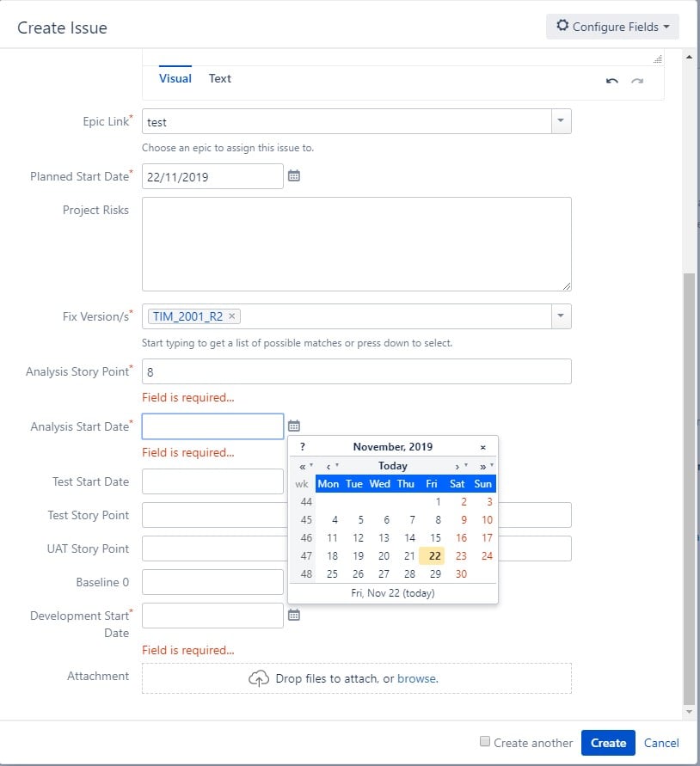Click the Baseline 0 input field

click(212, 582)
